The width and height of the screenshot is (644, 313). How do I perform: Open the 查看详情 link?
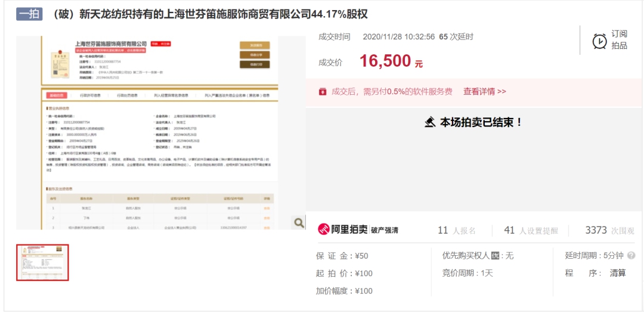point(485,91)
